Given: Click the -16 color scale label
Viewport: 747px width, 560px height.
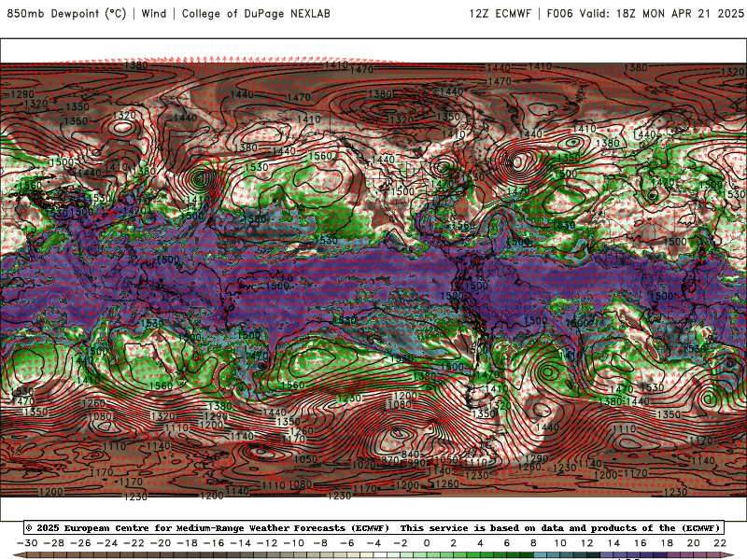Looking at the screenshot, I should (214, 543).
